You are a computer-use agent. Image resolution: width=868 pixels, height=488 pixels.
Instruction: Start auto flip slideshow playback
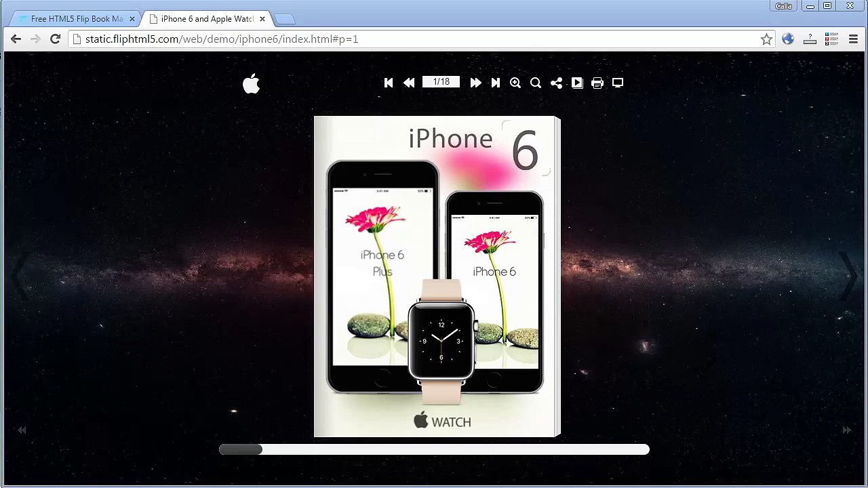577,83
